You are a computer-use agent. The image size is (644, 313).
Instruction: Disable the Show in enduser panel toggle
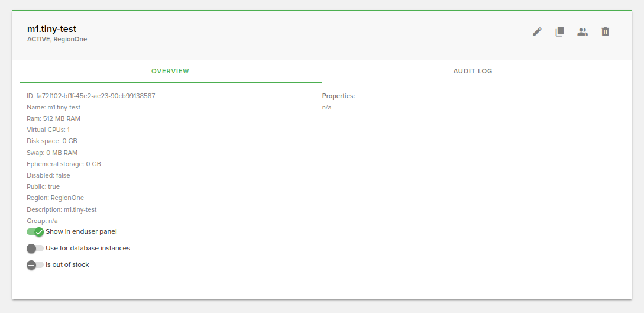pyautogui.click(x=35, y=232)
